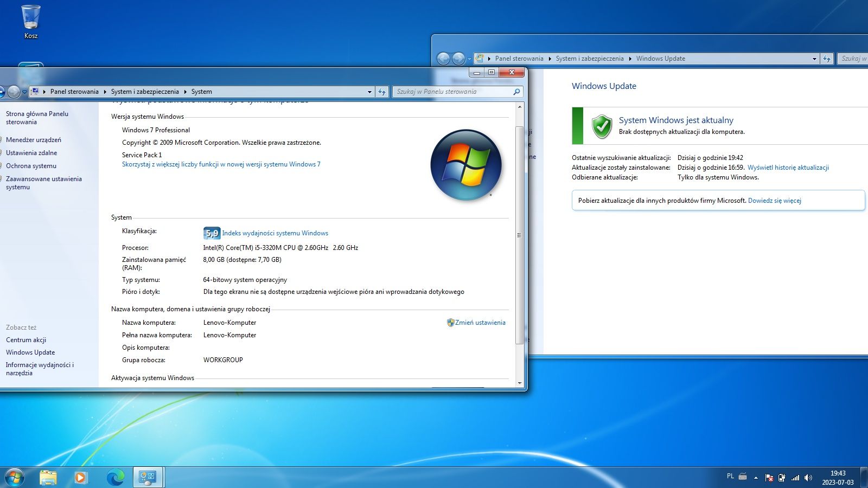Viewport: 868px width, 488px height.
Task: Open Microsoft Edge from the taskbar
Action: [115, 477]
